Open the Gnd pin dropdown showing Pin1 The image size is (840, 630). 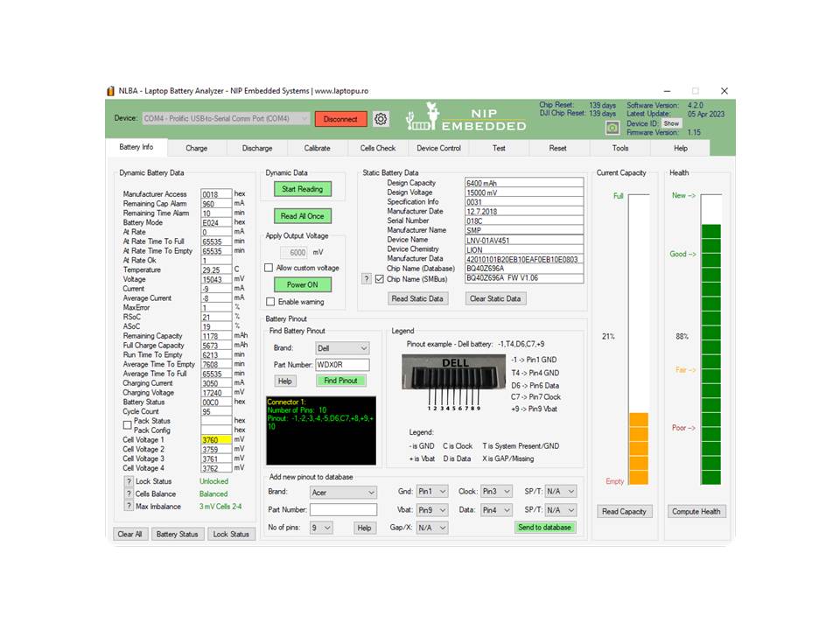[430, 492]
